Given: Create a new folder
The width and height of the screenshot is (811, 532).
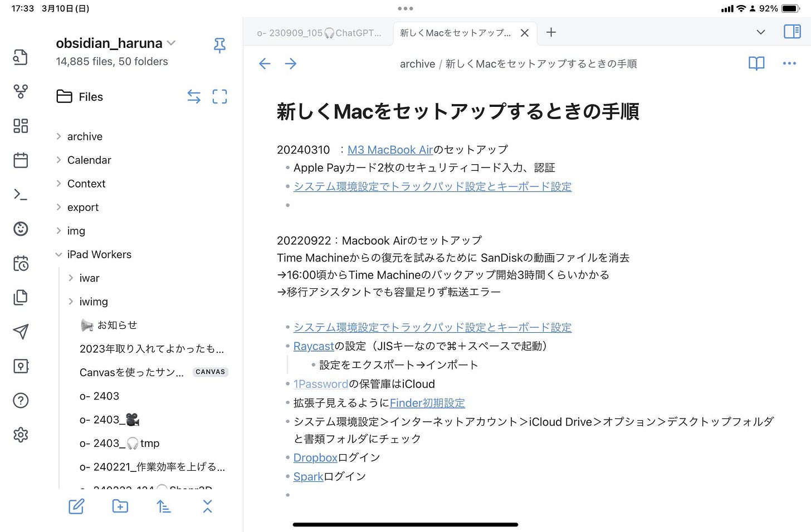Looking at the screenshot, I should point(120,506).
